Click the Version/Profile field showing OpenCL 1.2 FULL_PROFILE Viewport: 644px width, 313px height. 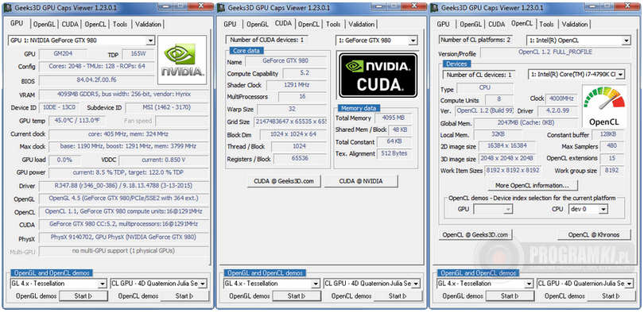click(x=555, y=52)
